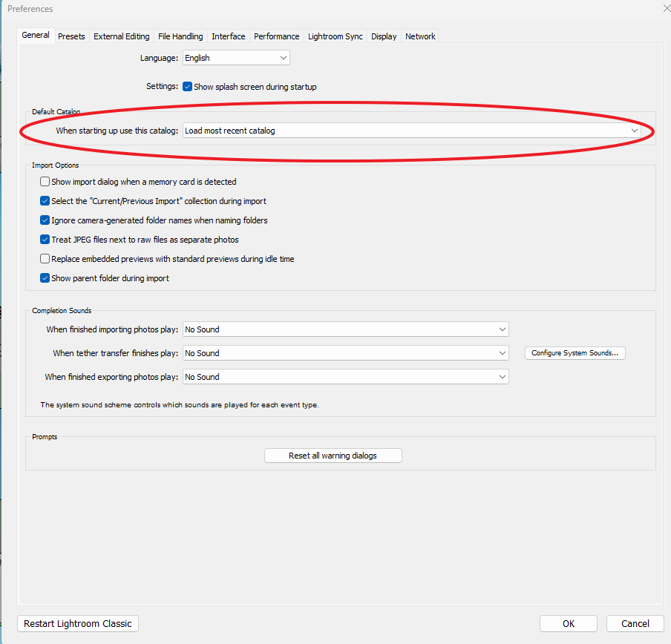The width and height of the screenshot is (671, 644).
Task: Switch to the Presets tab
Action: (71, 36)
